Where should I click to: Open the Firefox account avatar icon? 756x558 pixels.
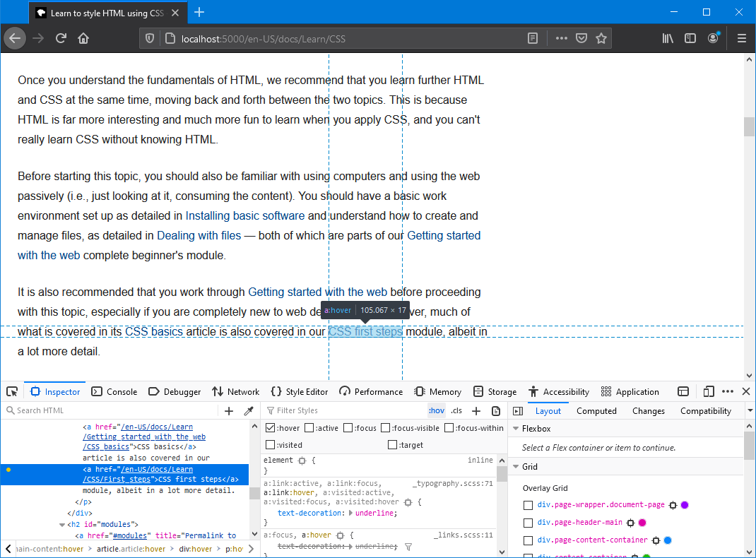point(713,39)
